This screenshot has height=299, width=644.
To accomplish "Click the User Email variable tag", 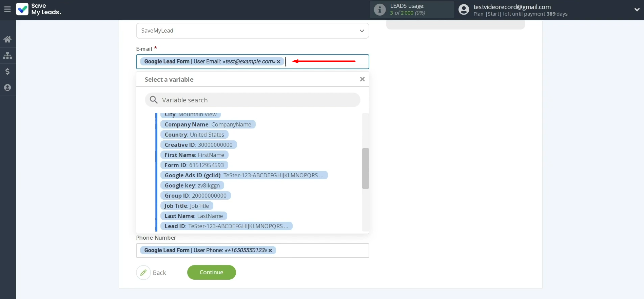I will [212, 61].
